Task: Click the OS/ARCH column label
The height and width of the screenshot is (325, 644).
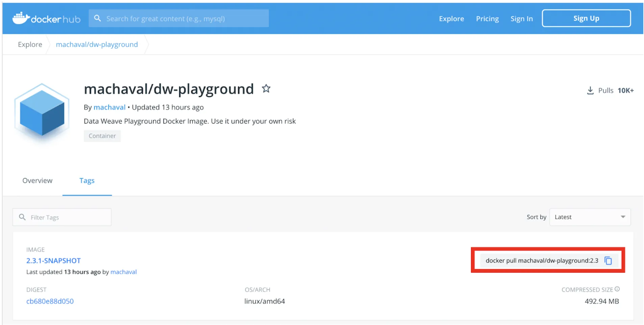Action: click(257, 290)
